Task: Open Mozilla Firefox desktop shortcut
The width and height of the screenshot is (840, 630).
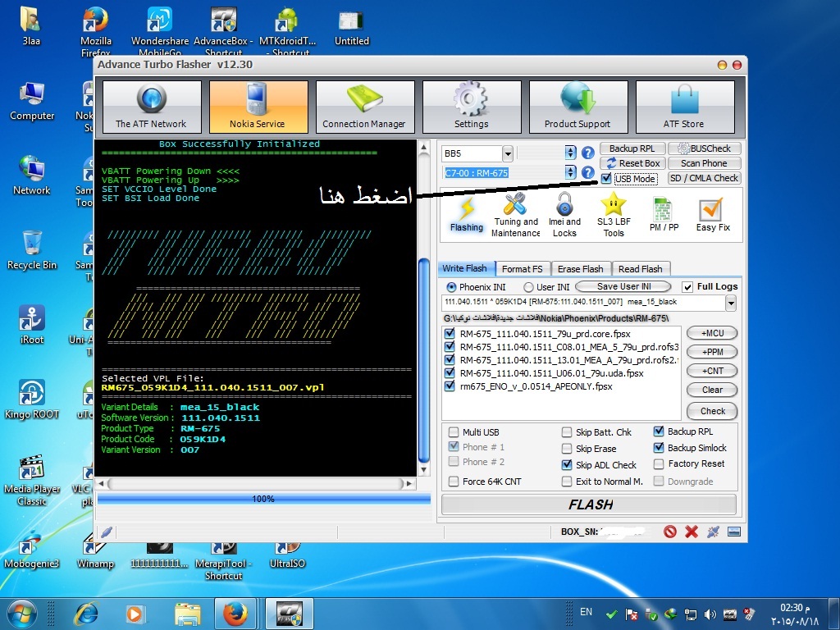Action: [x=96, y=31]
